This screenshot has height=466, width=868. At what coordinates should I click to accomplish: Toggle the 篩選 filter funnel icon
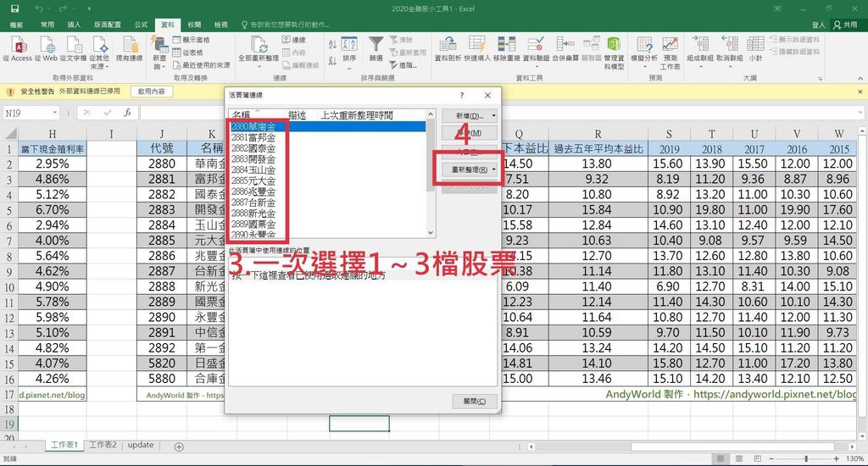tap(376, 44)
